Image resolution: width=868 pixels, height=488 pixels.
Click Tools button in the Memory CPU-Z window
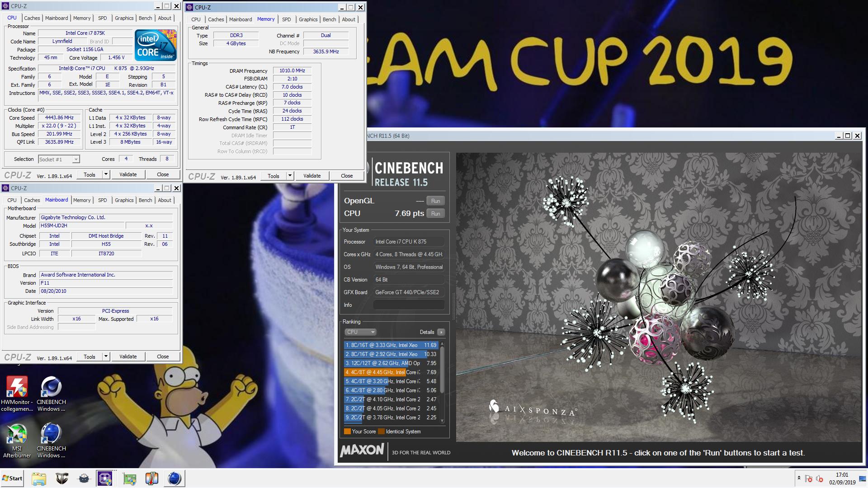(x=274, y=176)
